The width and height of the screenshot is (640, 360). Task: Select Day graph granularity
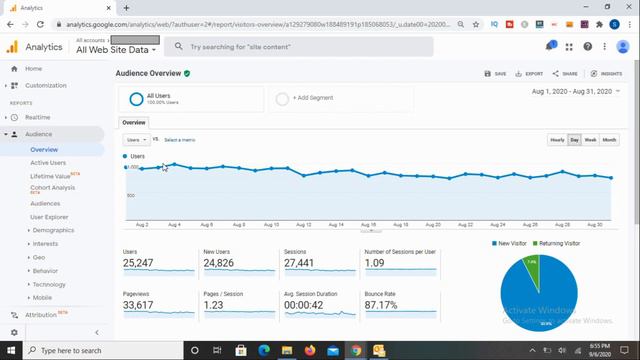pyautogui.click(x=574, y=140)
